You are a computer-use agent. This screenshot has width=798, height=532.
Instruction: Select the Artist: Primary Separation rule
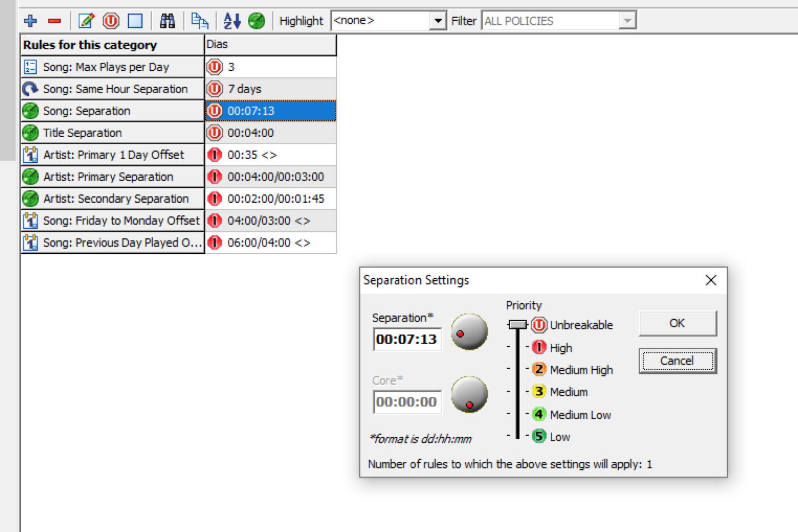[113, 177]
